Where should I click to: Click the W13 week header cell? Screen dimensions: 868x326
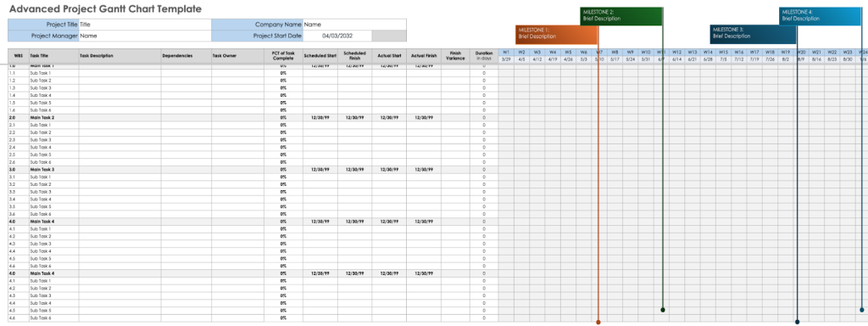coord(692,52)
